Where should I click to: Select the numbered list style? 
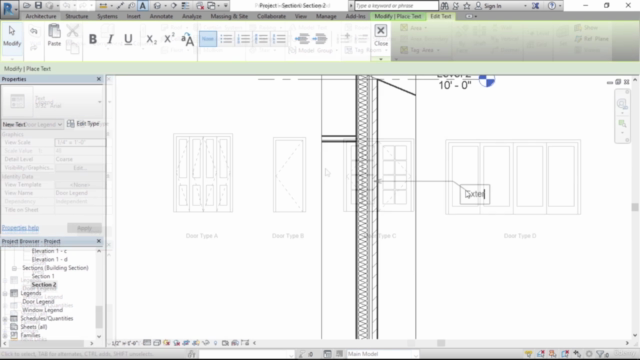click(244, 39)
